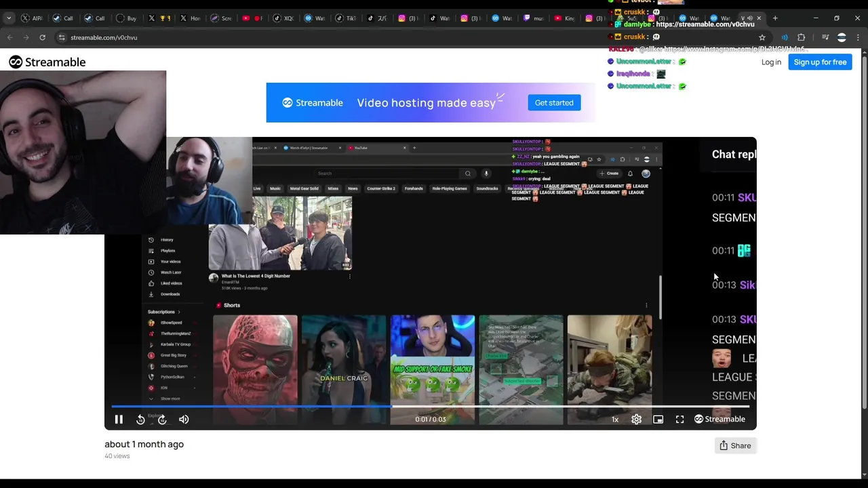Click the Video hosting made easy banner
The height and width of the screenshot is (488, 868).
431,102
